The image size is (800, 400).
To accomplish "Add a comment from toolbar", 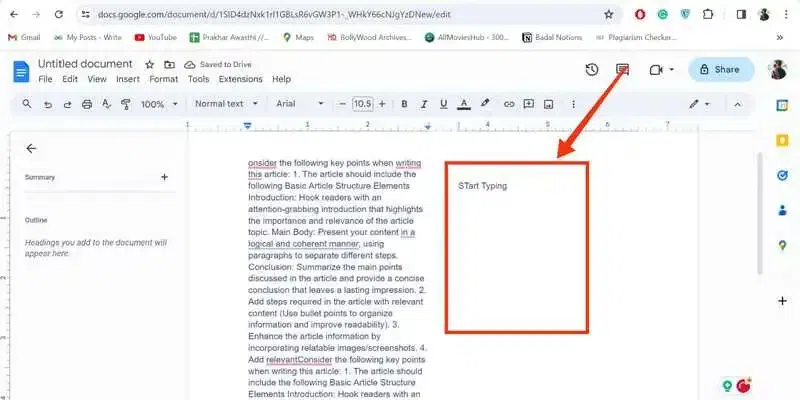I will tap(529, 104).
